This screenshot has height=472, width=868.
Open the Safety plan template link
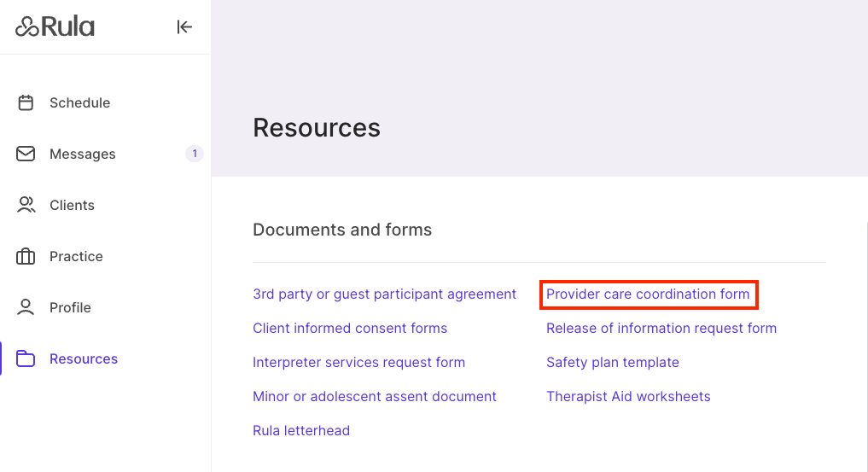(x=613, y=362)
